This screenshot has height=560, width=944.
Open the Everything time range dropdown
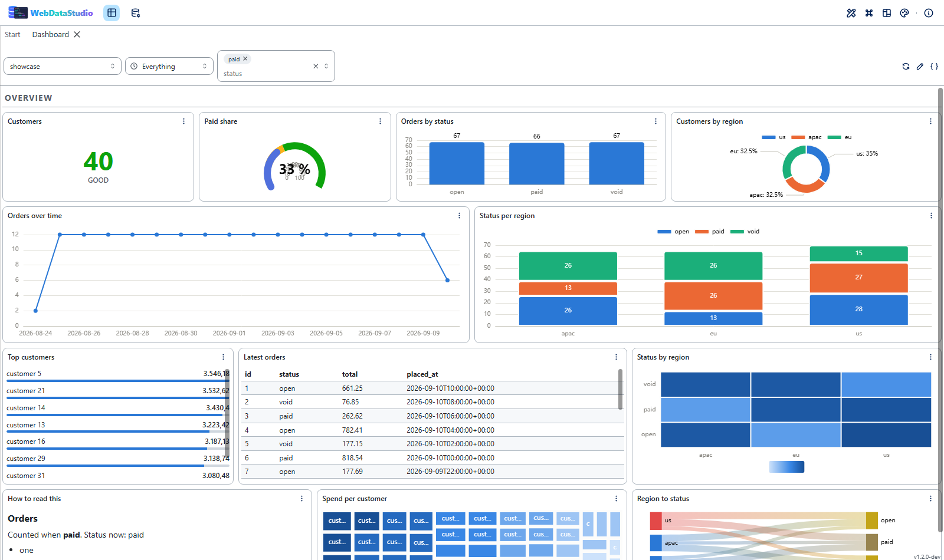coord(169,66)
